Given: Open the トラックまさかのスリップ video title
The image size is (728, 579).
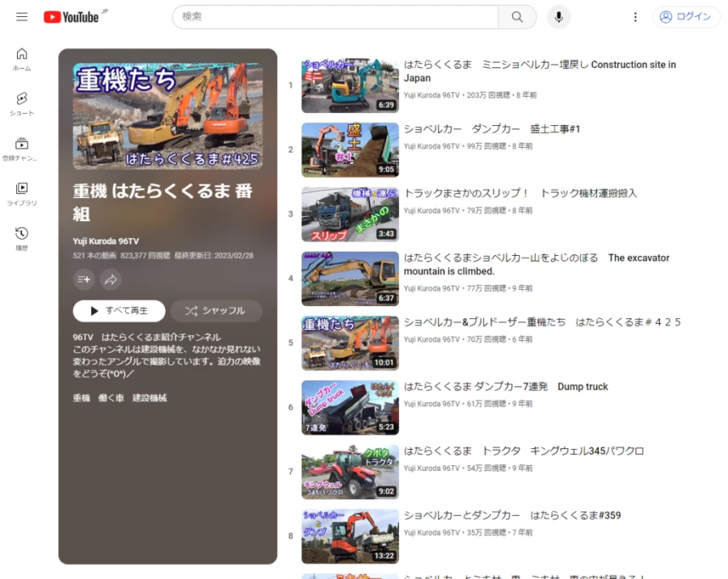Looking at the screenshot, I should tap(520, 193).
